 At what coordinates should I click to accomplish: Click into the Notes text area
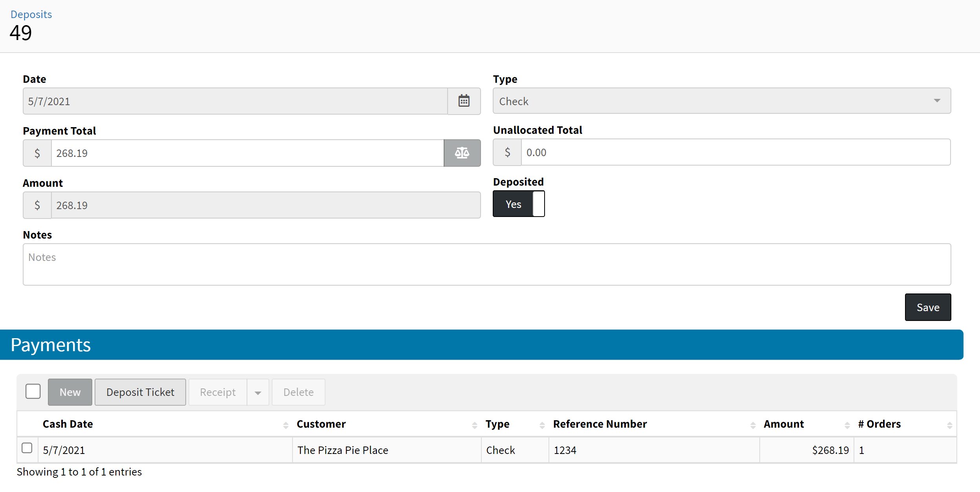coord(486,264)
